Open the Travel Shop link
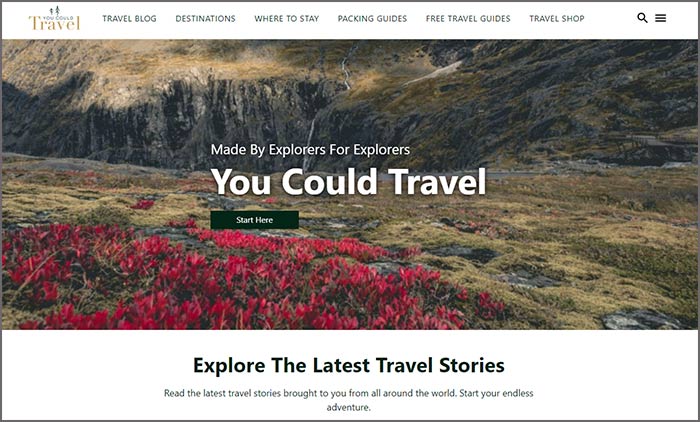 pos(557,19)
